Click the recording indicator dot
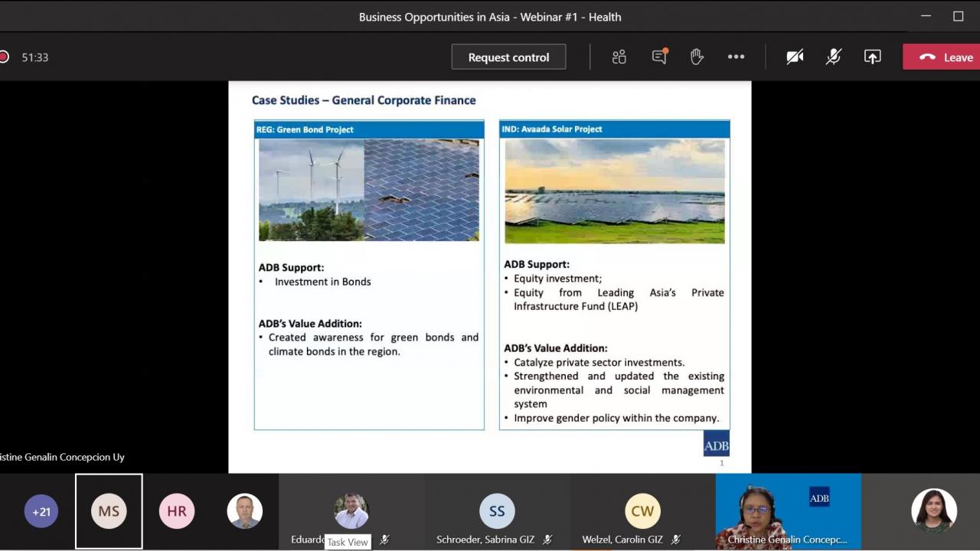980x551 pixels. 4,57
